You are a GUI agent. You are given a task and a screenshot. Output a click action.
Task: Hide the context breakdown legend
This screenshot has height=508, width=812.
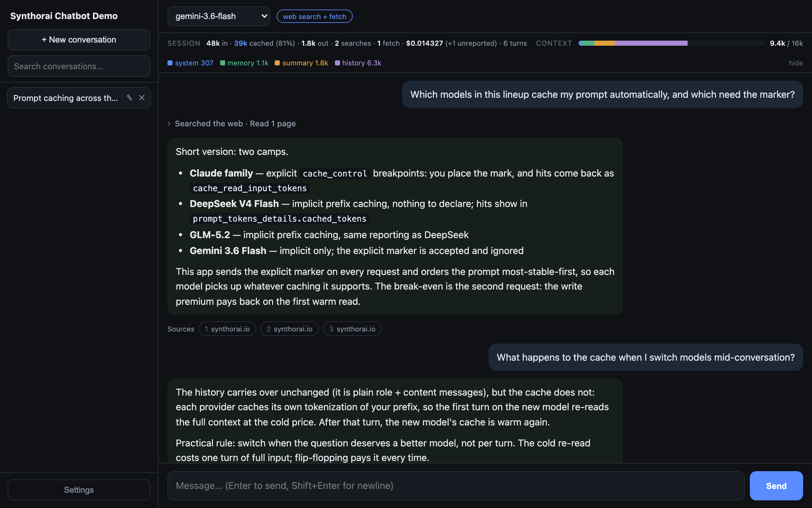[x=796, y=63]
